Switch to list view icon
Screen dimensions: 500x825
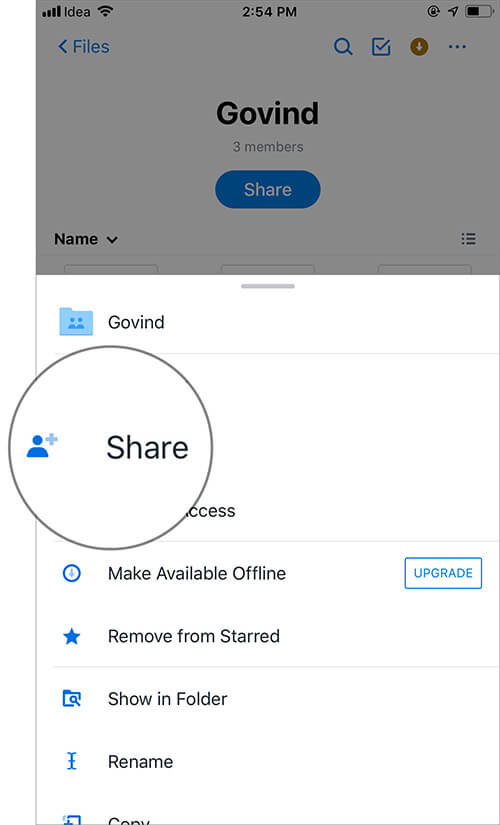(x=468, y=239)
